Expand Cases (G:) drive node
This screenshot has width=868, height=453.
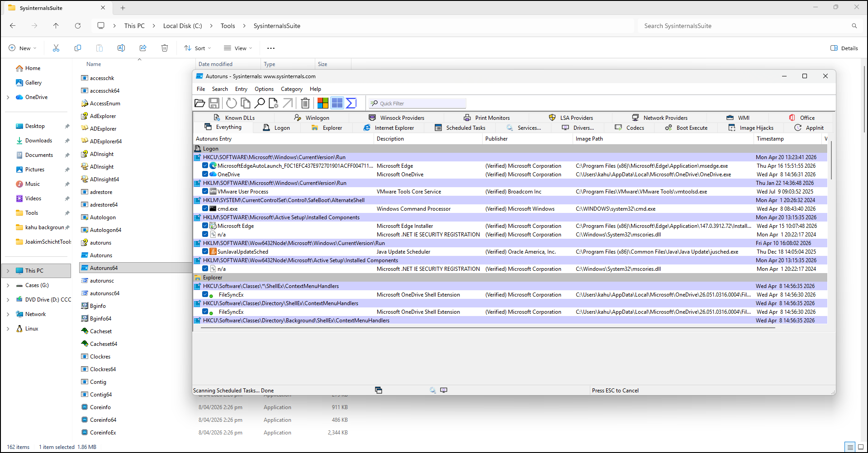(8, 285)
